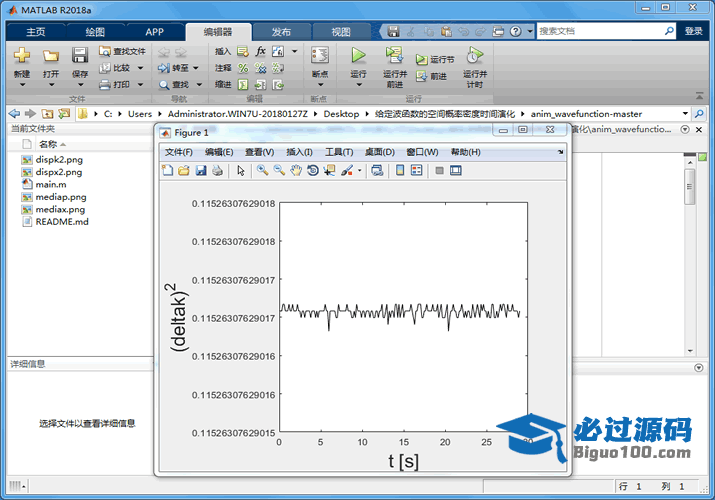Expand the Find dropdown arrow in ribbon
This screenshot has height=500, width=715.
[199, 84]
